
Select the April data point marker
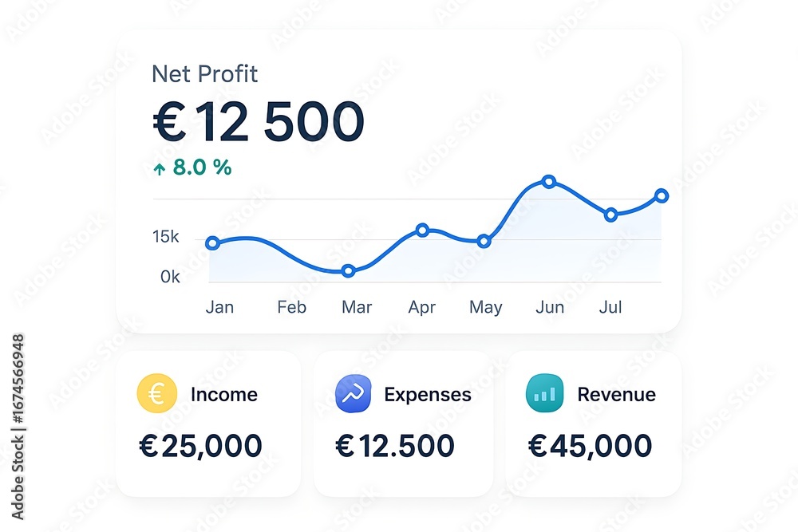(x=422, y=230)
